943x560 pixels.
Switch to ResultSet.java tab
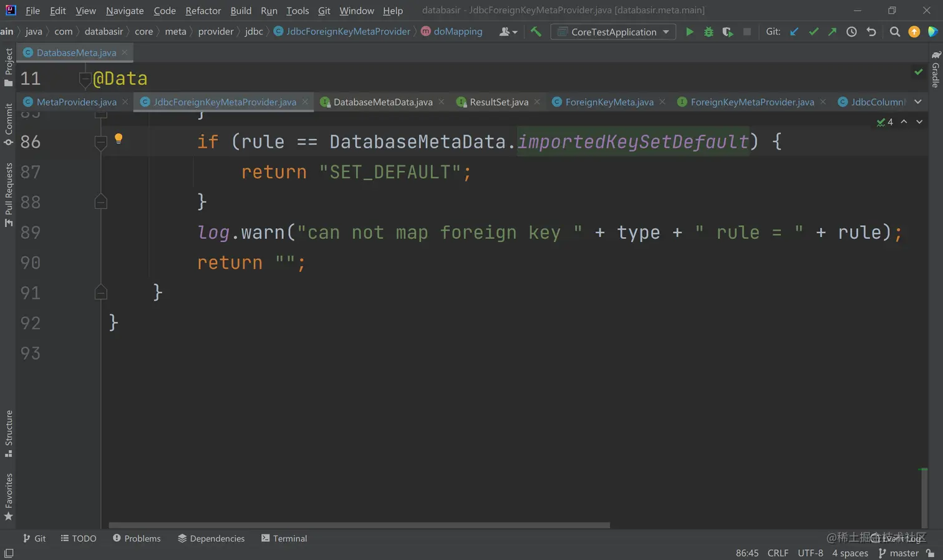498,102
